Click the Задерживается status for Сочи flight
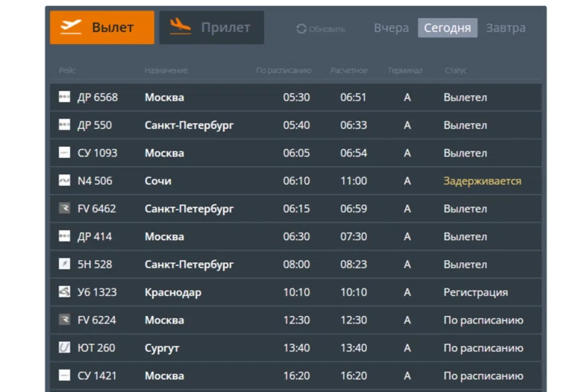This screenshot has height=392, width=567. tap(482, 181)
